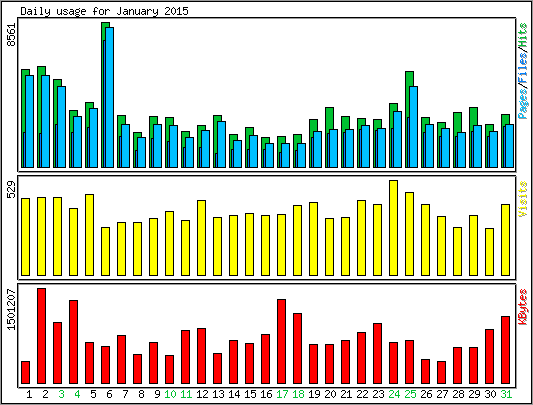Click the red KBytes bar for day 4
Viewport: 533px width, 405px height.
[73, 342]
